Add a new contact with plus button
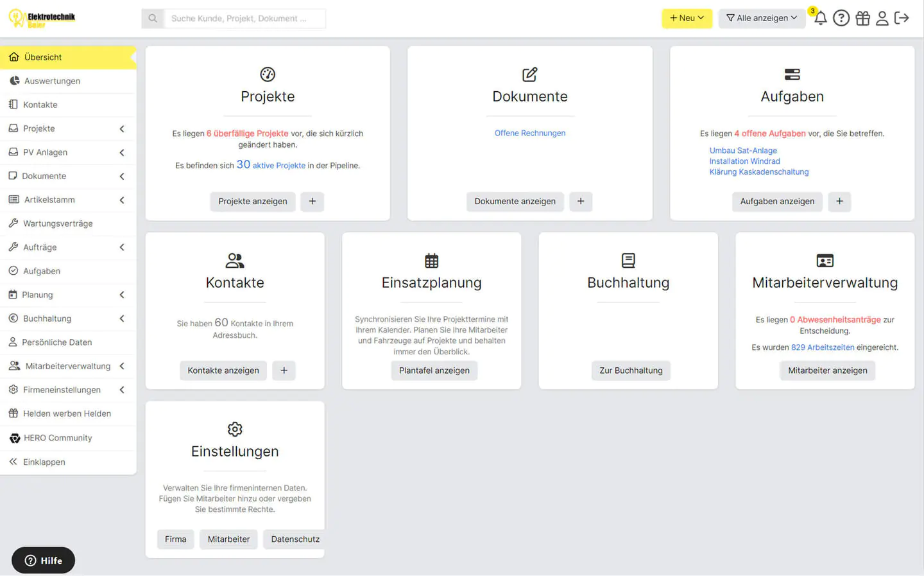 pyautogui.click(x=284, y=371)
